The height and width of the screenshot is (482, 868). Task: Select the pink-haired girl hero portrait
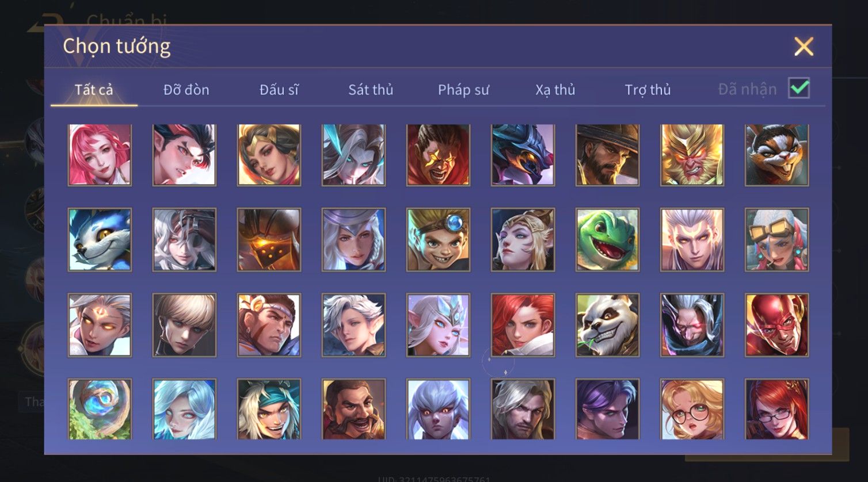click(x=100, y=155)
